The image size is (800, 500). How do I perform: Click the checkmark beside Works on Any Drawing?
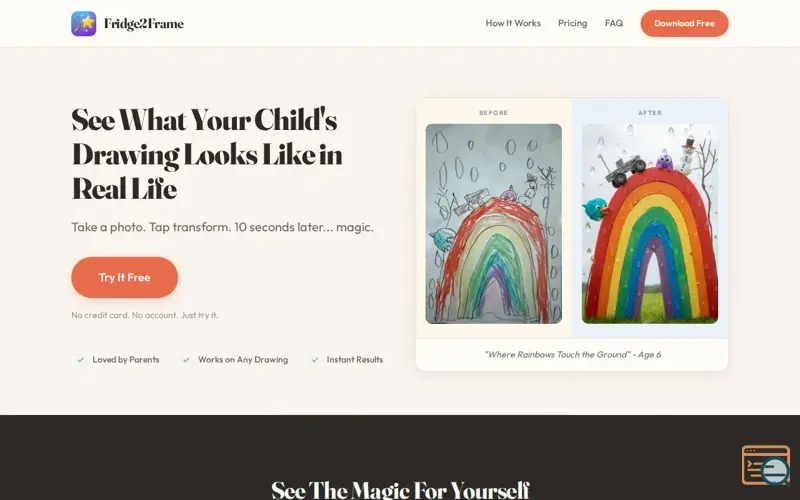tap(186, 360)
